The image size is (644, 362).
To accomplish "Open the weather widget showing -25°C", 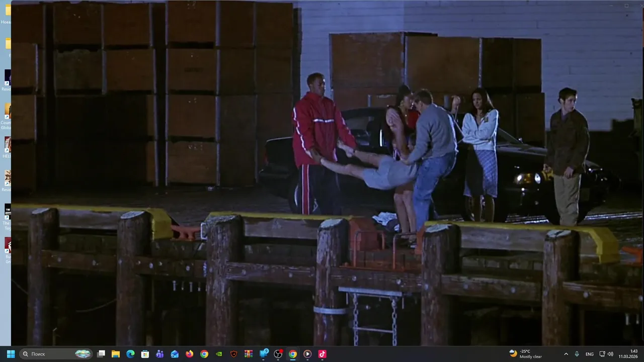I will tap(526, 354).
